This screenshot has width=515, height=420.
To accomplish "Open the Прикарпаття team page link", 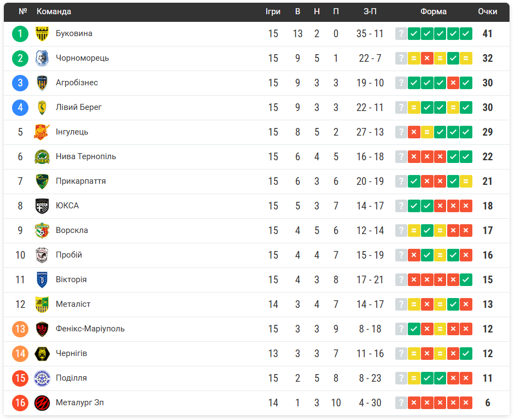I will [81, 181].
